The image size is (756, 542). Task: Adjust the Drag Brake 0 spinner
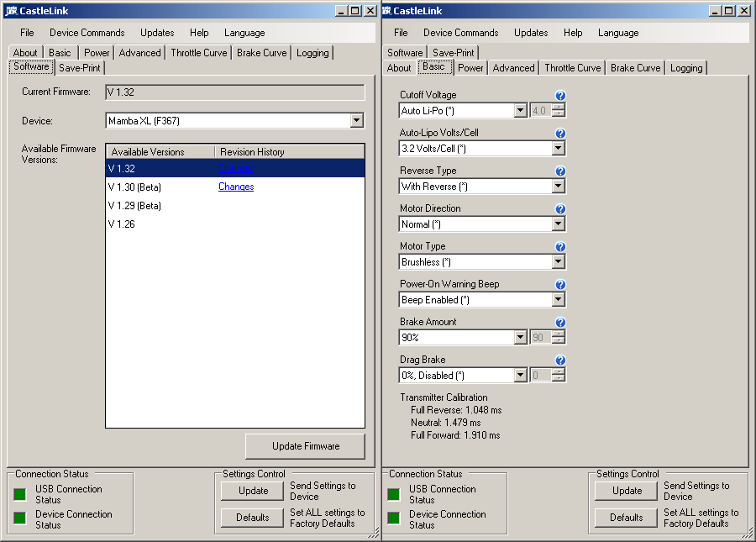(x=559, y=375)
